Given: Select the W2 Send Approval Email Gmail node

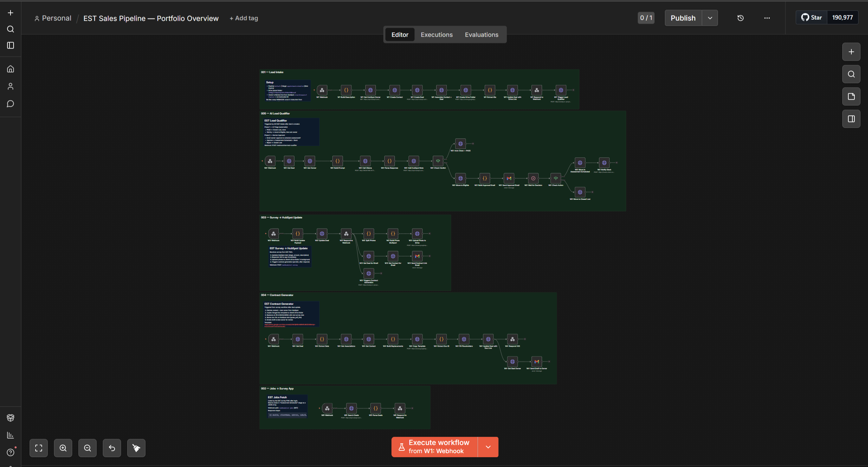Looking at the screenshot, I should [509, 178].
